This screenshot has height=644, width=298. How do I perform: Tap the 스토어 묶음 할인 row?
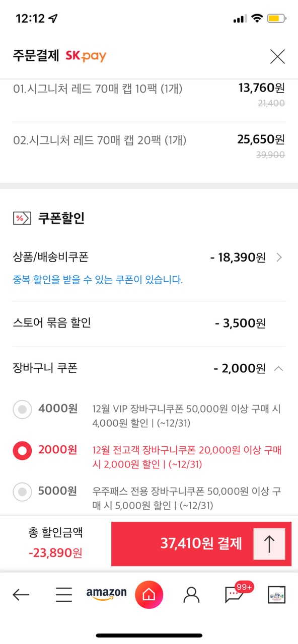click(x=149, y=324)
